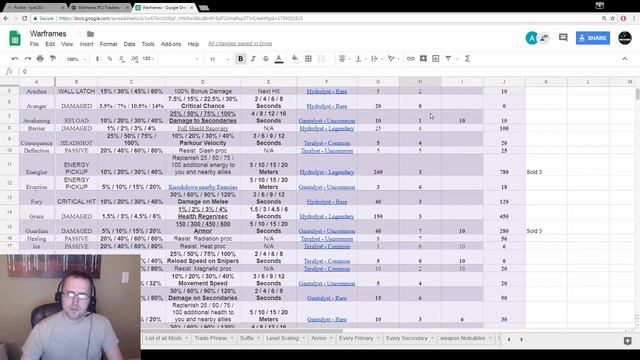The image size is (640, 360).
Task: Move document using folder icon
Action: tap(91, 34)
